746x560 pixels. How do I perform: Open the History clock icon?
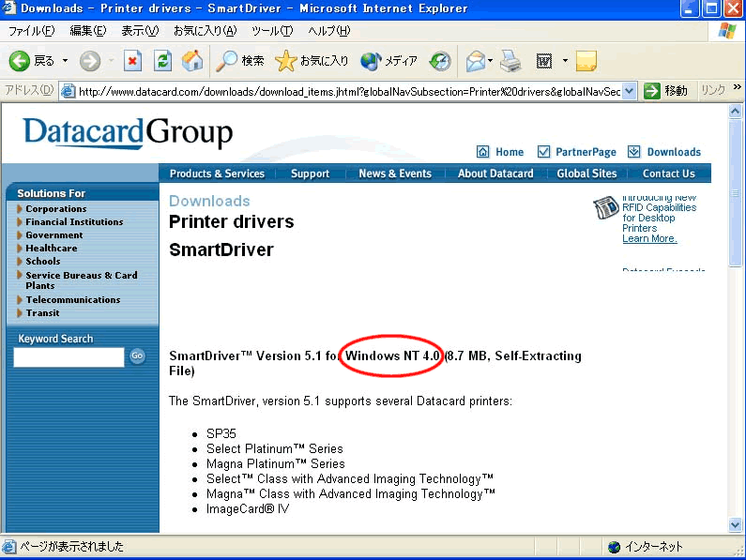[x=440, y=61]
